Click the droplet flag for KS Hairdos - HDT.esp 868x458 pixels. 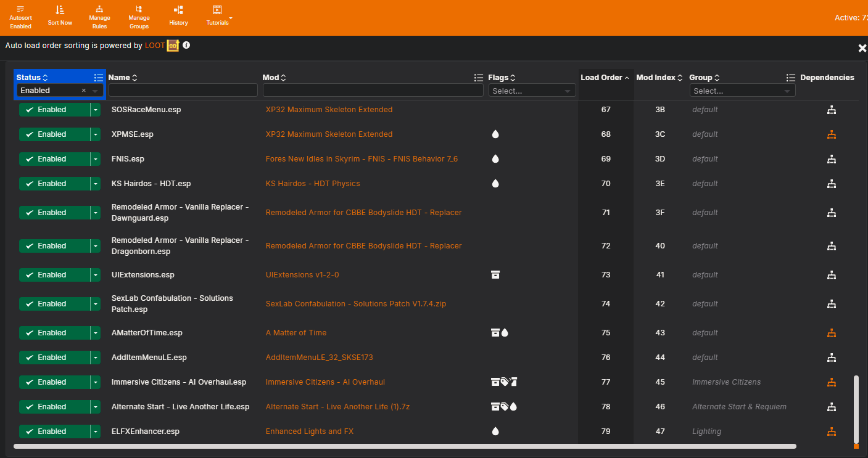[x=495, y=184]
